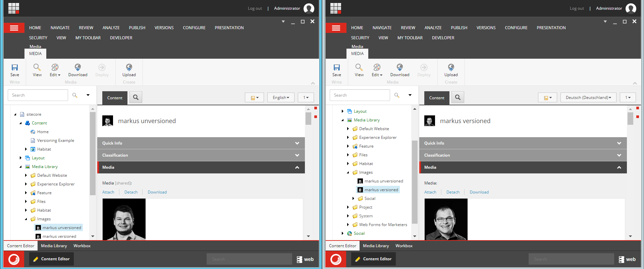Open navigation bar dropdown in left content toolbar
644x269 pixels.
click(x=254, y=98)
